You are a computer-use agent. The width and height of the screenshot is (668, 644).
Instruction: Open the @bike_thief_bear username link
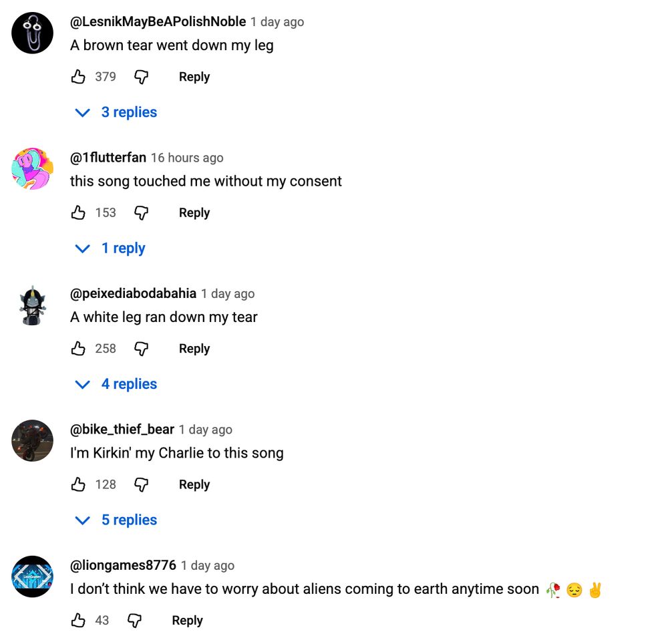click(x=122, y=430)
